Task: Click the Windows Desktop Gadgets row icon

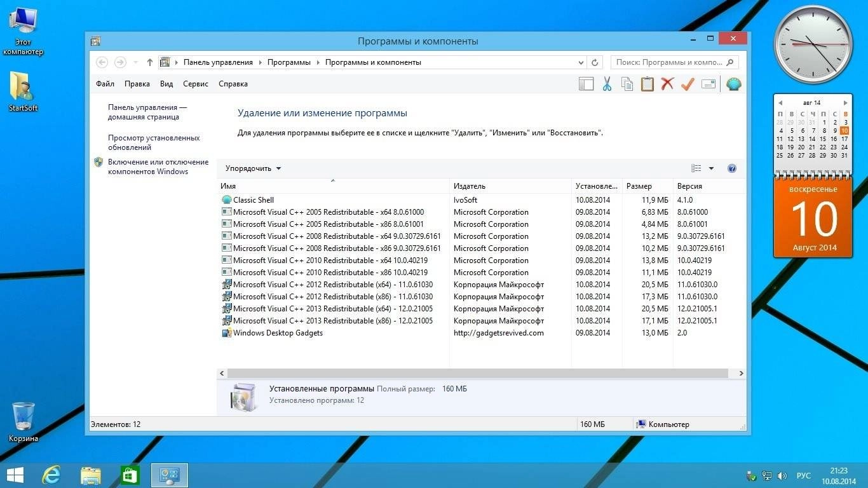Action: coord(227,333)
